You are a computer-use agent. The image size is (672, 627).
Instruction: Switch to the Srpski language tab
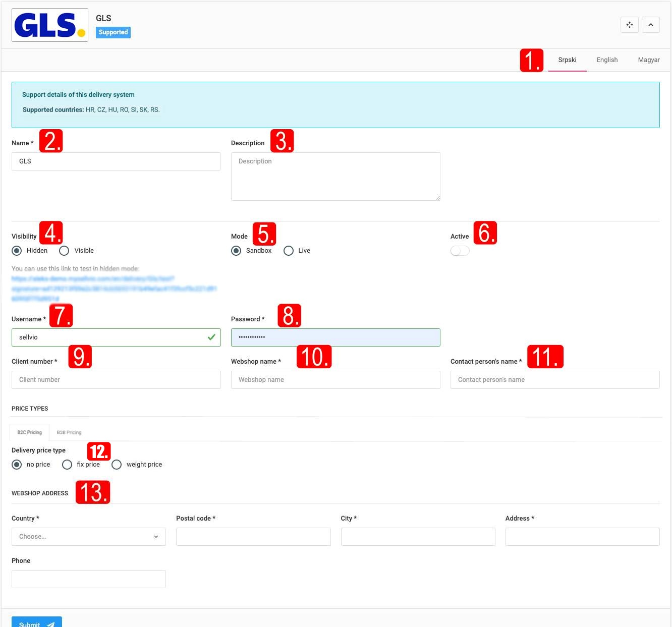coord(567,60)
